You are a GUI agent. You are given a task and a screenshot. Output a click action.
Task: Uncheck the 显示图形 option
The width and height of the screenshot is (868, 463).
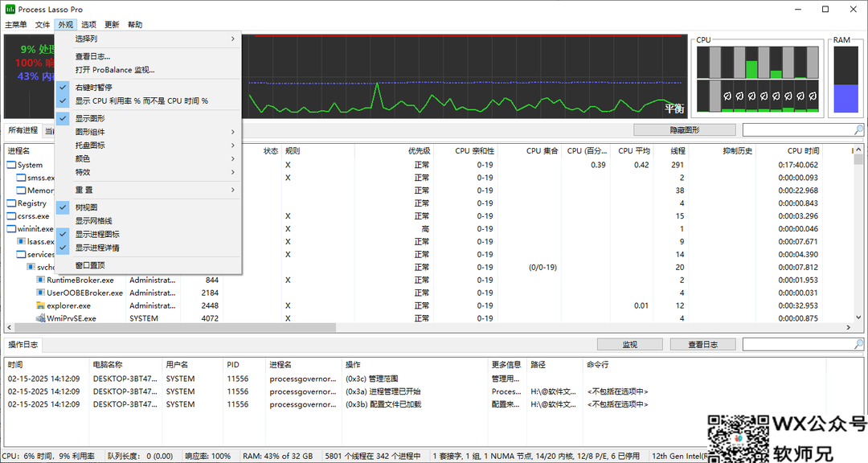point(148,118)
